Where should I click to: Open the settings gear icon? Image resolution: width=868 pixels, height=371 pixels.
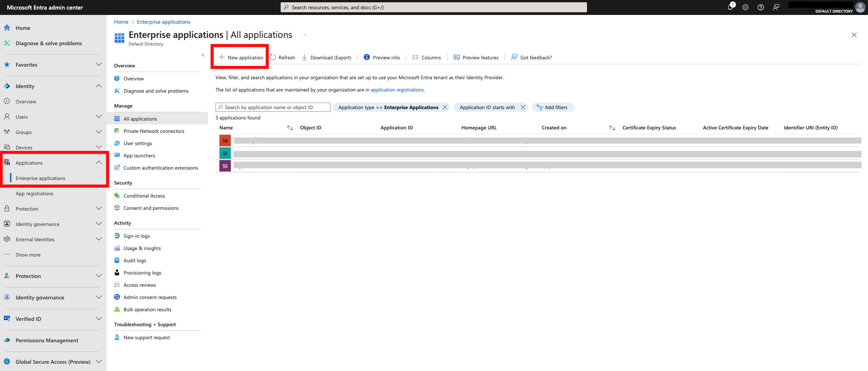click(x=745, y=7)
